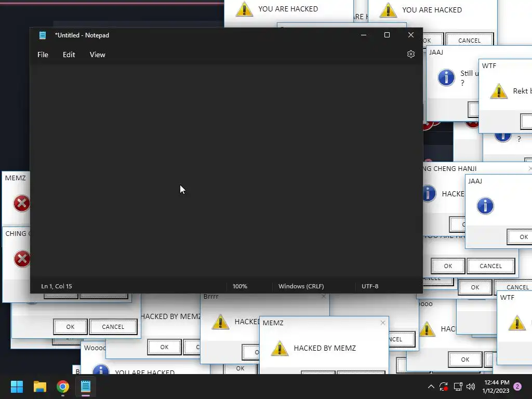Click warning icon in WTF dialog with Rekt text
This screenshot has height=399, width=532.
[x=499, y=91]
